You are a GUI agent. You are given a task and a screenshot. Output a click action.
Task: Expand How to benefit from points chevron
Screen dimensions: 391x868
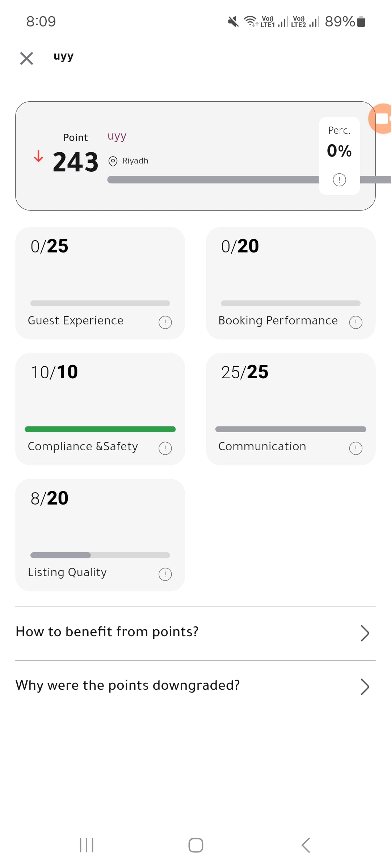coord(365,633)
